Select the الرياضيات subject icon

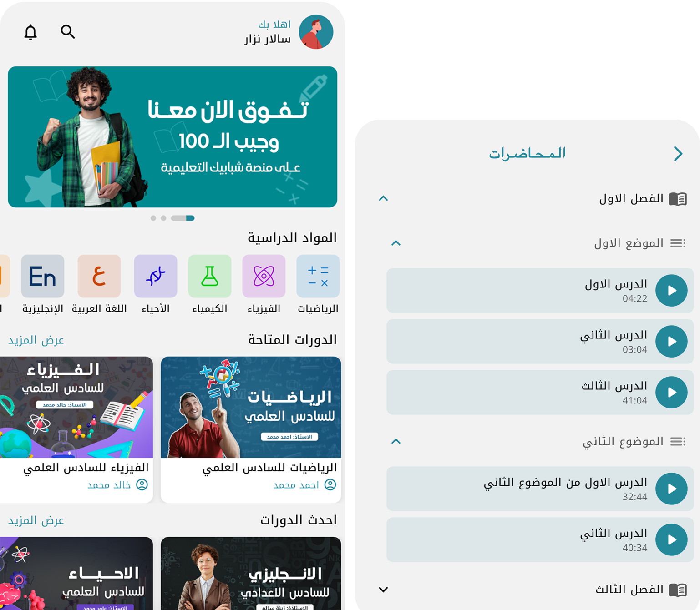318,276
